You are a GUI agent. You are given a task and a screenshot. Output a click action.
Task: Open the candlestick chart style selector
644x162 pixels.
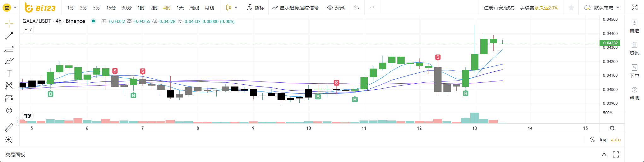(229, 8)
